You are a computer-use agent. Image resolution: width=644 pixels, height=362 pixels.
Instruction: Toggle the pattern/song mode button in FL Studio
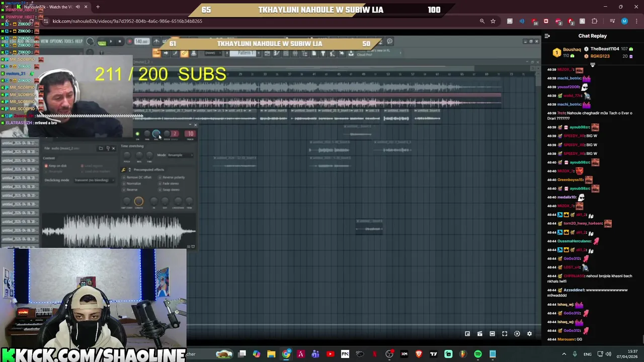[102, 42]
